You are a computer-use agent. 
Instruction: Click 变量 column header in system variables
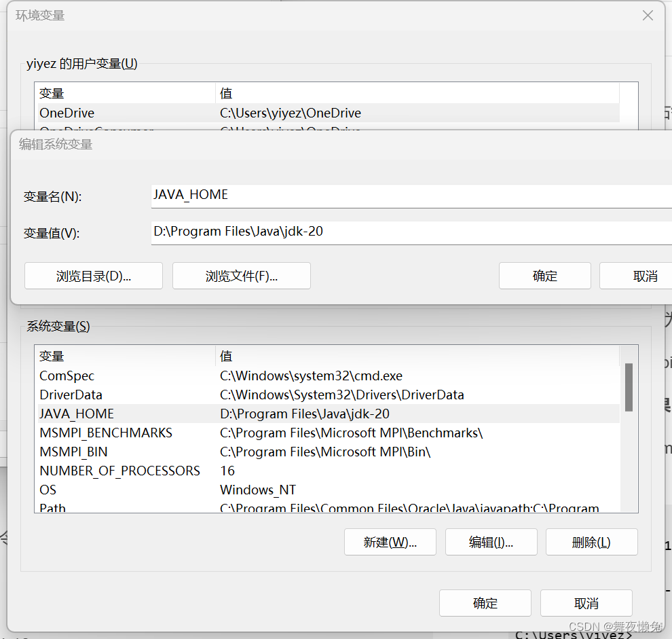click(x=126, y=356)
